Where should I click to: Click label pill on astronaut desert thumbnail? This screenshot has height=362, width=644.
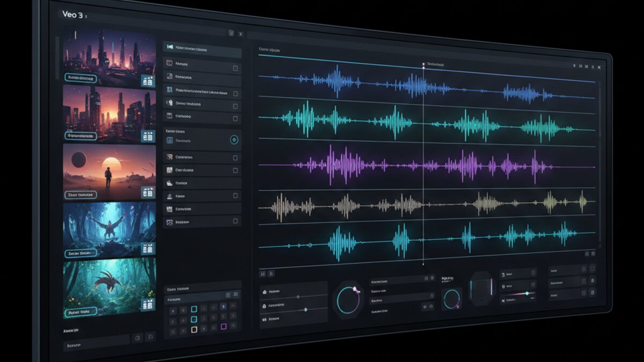[80, 195]
